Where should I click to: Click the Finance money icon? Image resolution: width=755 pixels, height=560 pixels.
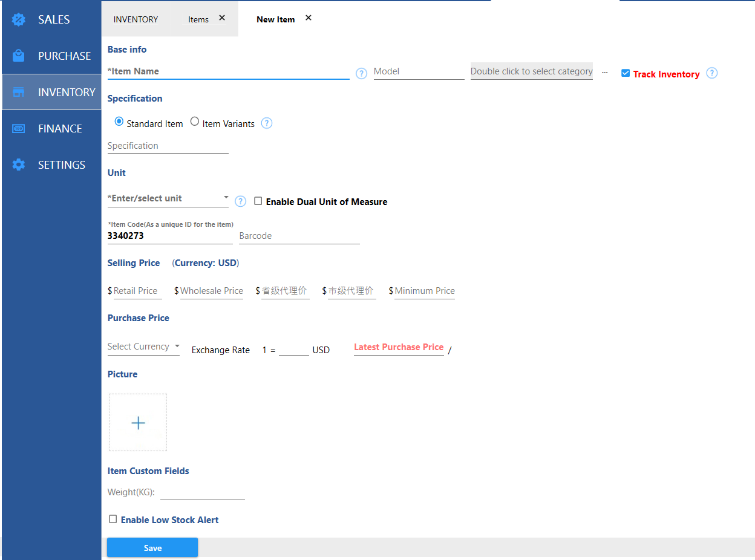tap(19, 128)
